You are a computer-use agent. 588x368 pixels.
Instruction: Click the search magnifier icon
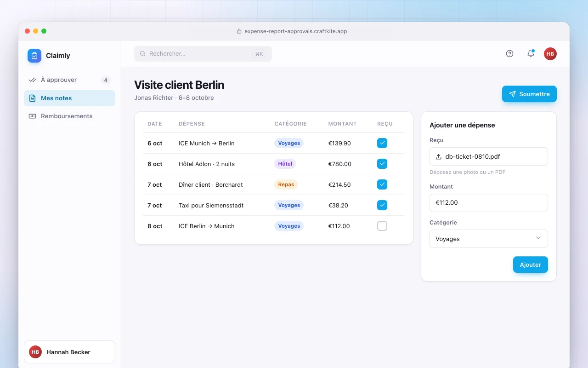pos(143,54)
